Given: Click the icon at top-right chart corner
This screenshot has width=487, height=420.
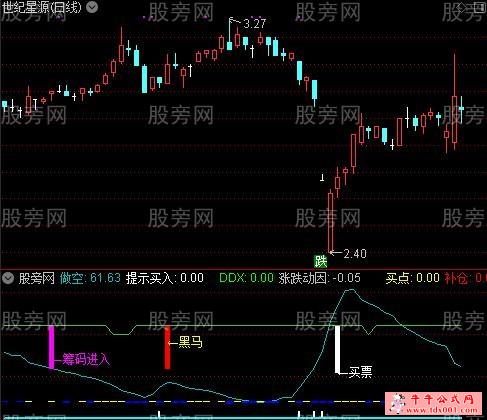Looking at the screenshot, I should point(479,8).
